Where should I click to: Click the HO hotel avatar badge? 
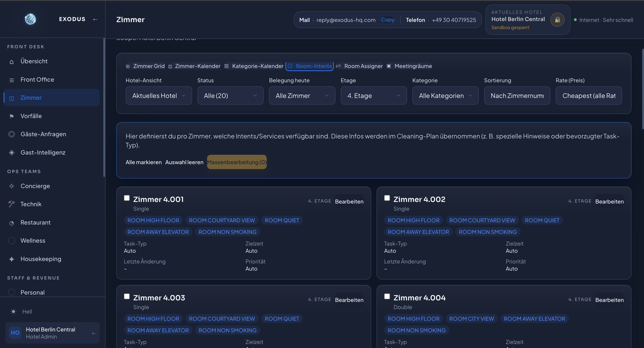(x=15, y=333)
